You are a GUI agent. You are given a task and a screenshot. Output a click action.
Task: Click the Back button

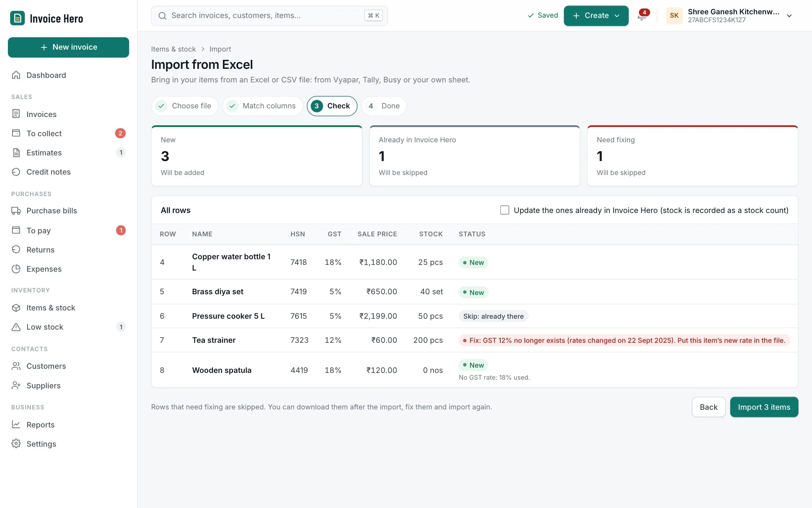[708, 407]
